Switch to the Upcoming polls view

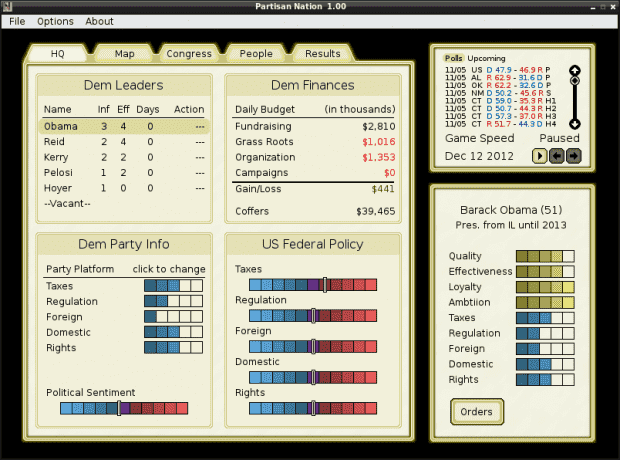(487, 59)
